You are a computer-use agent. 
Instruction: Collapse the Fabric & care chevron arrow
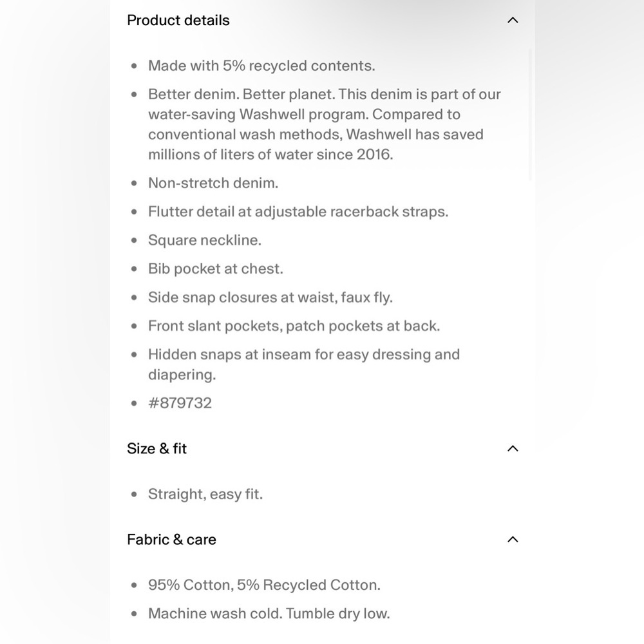click(x=513, y=539)
